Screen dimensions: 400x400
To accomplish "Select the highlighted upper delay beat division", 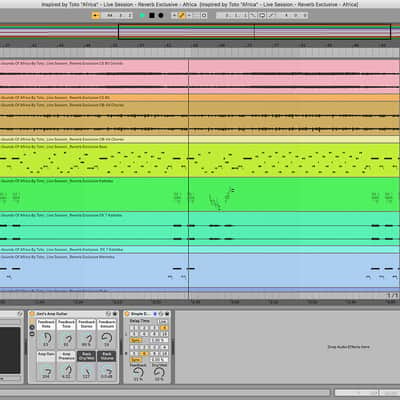I will pos(164,328).
